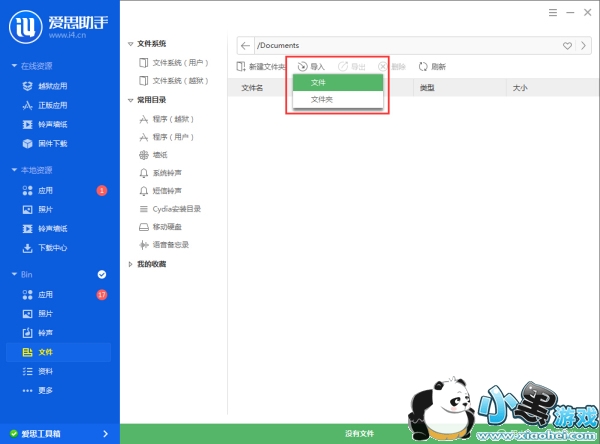The width and height of the screenshot is (600, 444).
Task: Select 文件系统（用户）tree item
Action: pos(173,63)
